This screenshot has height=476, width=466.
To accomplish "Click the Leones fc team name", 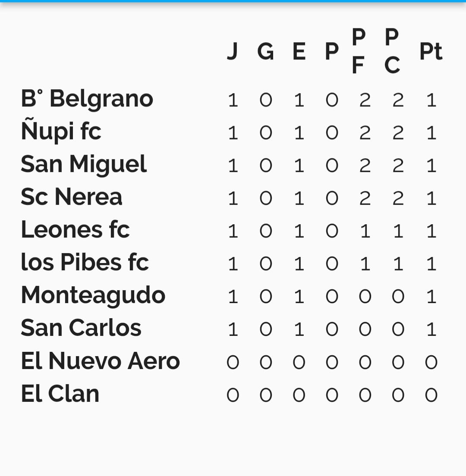I will pyautogui.click(x=75, y=230).
